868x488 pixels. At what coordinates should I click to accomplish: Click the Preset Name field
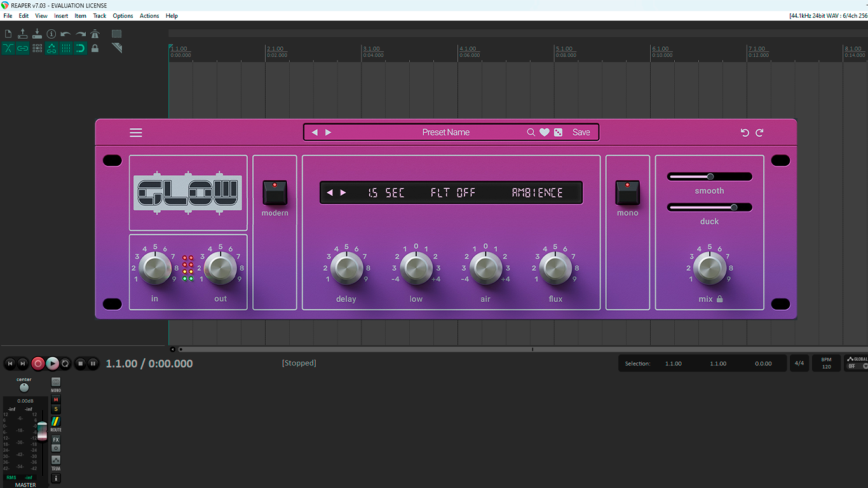pyautogui.click(x=446, y=132)
